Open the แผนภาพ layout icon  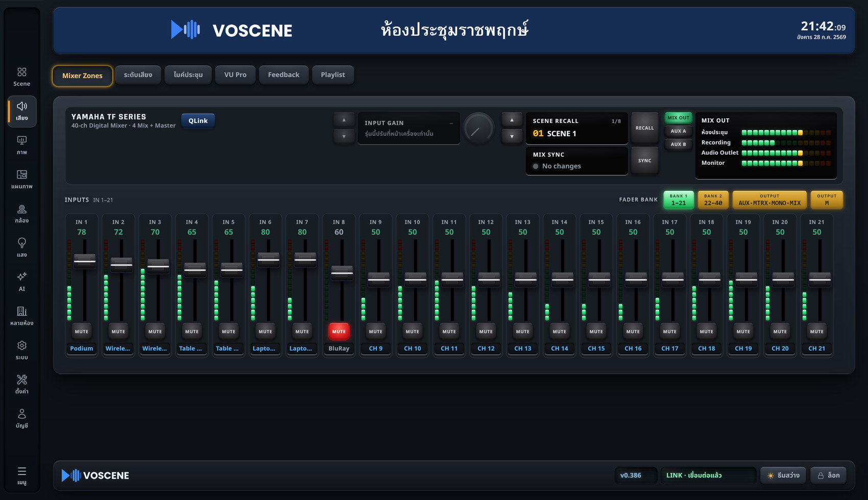21,179
